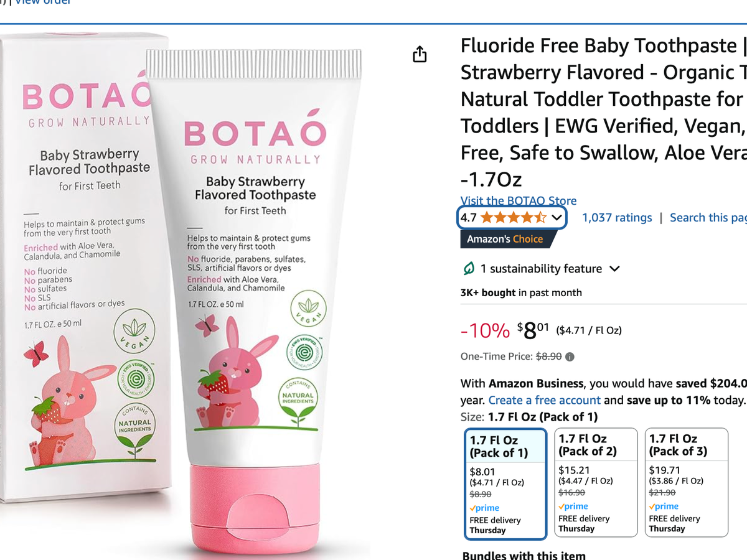The width and height of the screenshot is (747, 560).
Task: Open the View order link at top
Action: [x=42, y=2]
